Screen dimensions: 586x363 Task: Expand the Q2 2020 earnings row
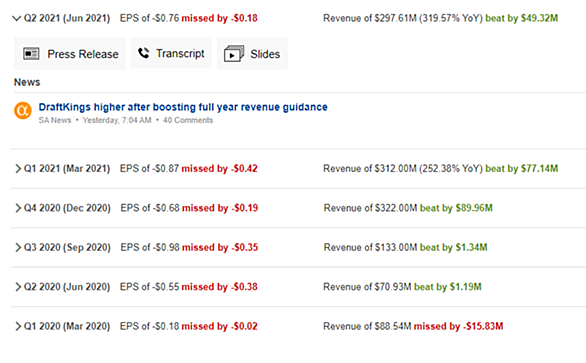click(18, 287)
